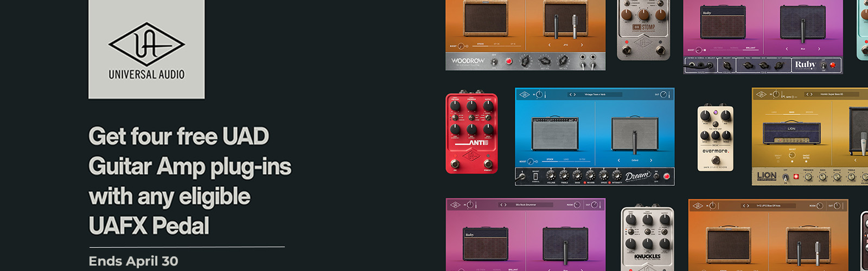
Task: Click previous preset arrow in Dream plug-in
Action: pos(571,94)
